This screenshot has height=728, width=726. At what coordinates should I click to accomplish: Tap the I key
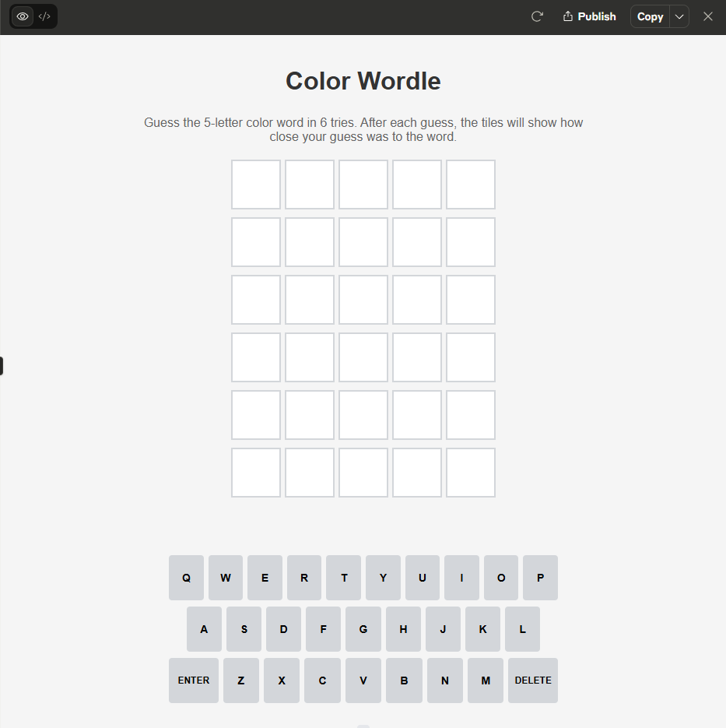coord(461,578)
